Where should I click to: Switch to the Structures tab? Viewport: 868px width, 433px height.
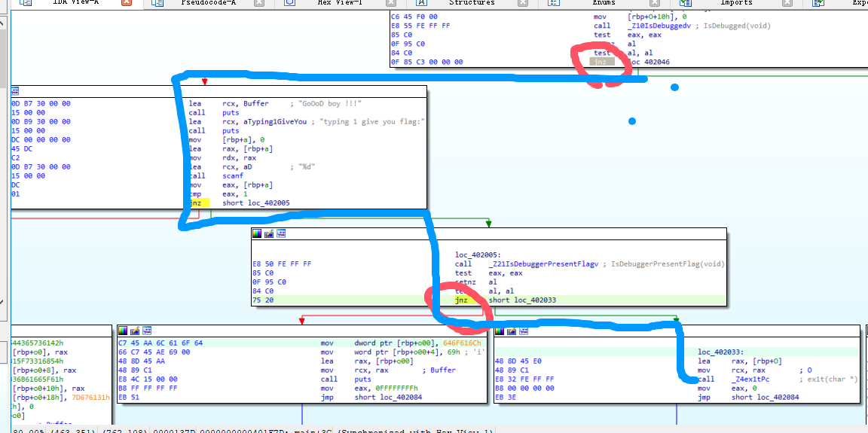(472, 3)
